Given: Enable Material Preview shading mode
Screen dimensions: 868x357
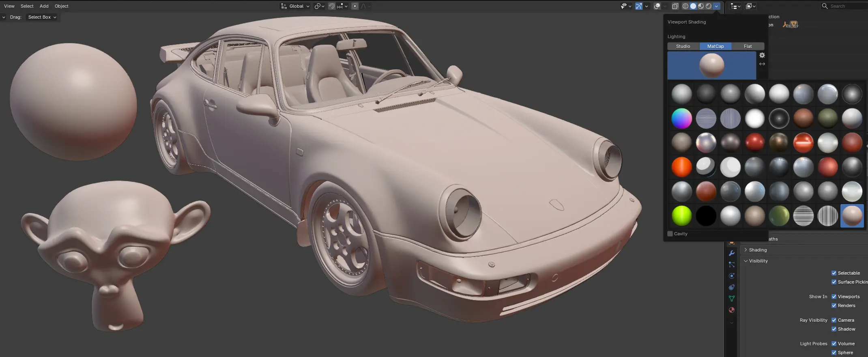Looking at the screenshot, I should coord(701,6).
